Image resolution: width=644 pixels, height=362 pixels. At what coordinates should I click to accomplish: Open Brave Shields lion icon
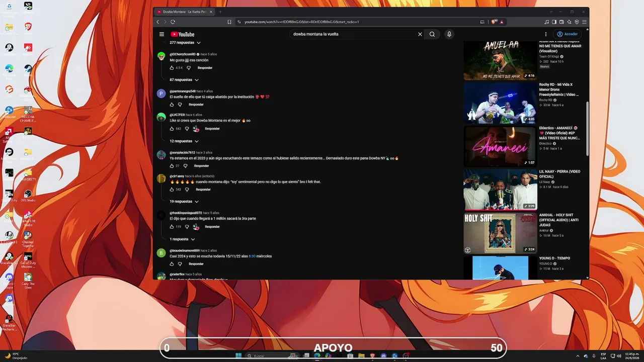pos(495,22)
